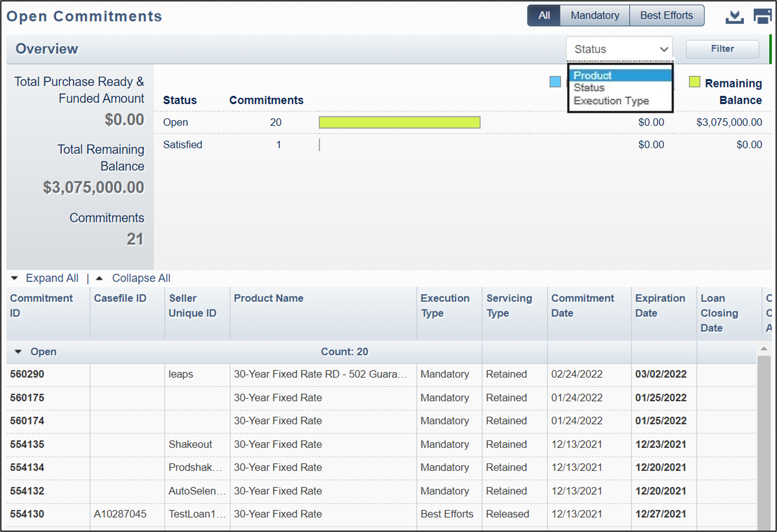Click the green Open status bar in chart
The width and height of the screenshot is (777, 532).
click(x=399, y=122)
